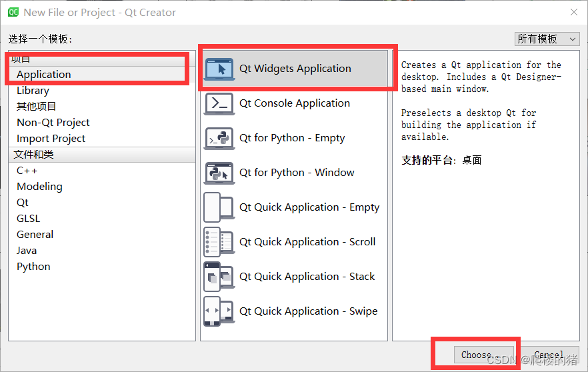Click the Qt Creator logo in title bar
This screenshot has height=372, width=588.
[13, 13]
